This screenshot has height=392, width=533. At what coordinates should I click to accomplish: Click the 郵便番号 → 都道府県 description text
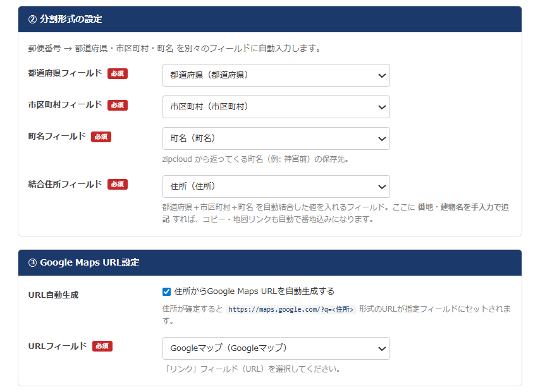[x=175, y=48]
